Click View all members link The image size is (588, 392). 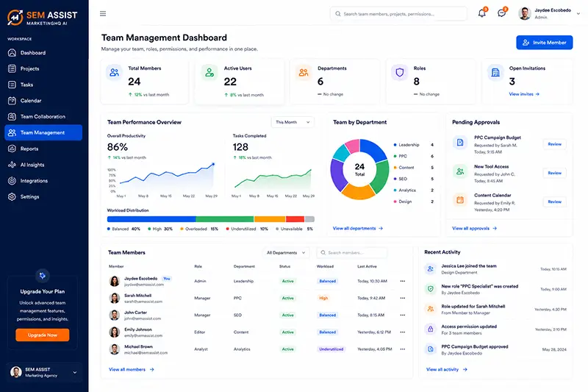pyautogui.click(x=132, y=369)
